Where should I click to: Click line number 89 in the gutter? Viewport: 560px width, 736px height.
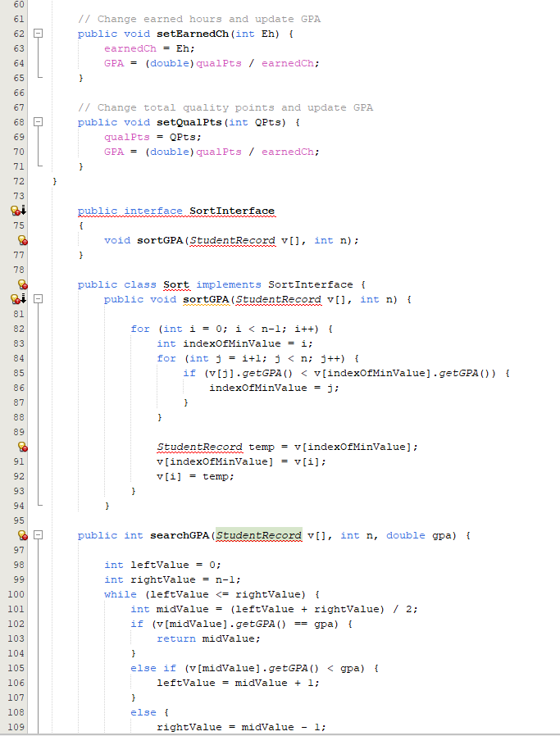click(19, 432)
